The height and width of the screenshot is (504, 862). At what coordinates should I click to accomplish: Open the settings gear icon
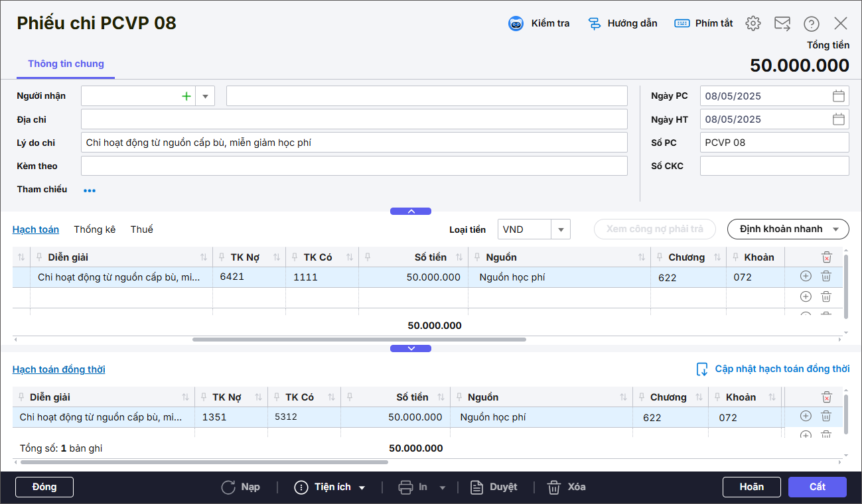click(x=753, y=23)
